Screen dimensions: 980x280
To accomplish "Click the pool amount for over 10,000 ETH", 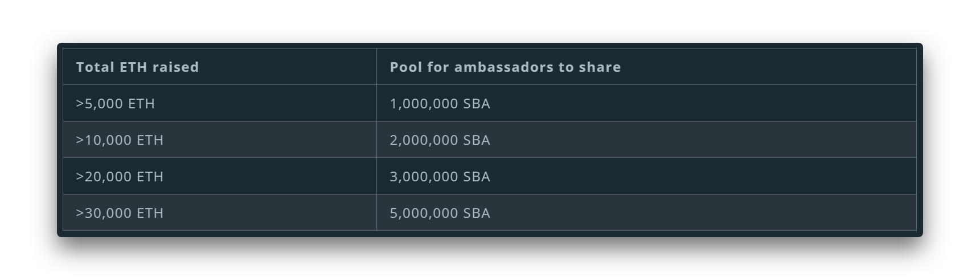I will [440, 140].
